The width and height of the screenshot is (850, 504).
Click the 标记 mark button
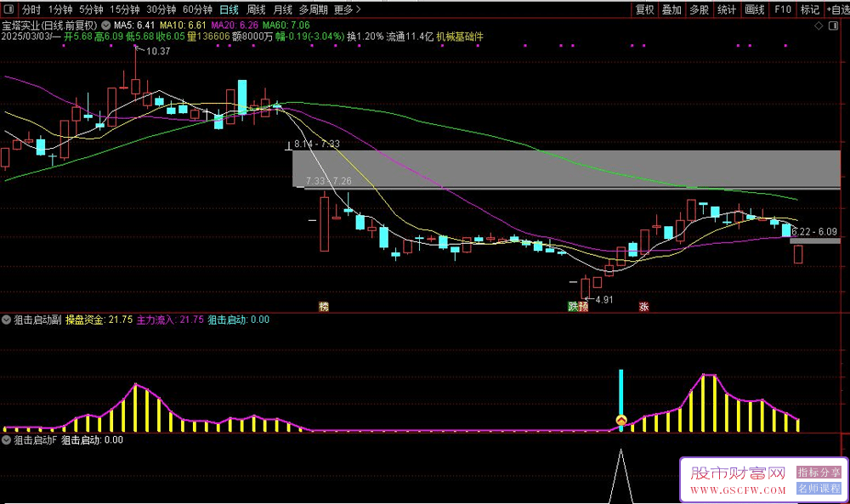[810, 9]
